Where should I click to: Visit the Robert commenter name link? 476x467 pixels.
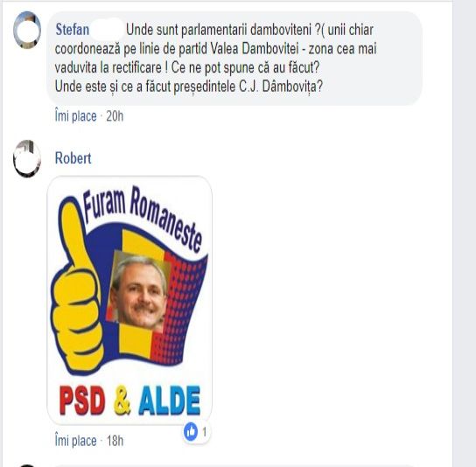73,158
